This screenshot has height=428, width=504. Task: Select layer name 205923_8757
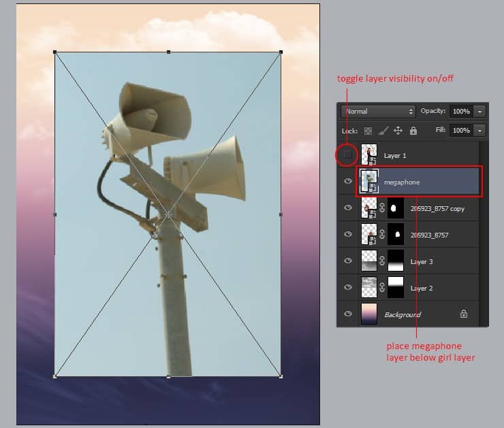tap(430, 235)
